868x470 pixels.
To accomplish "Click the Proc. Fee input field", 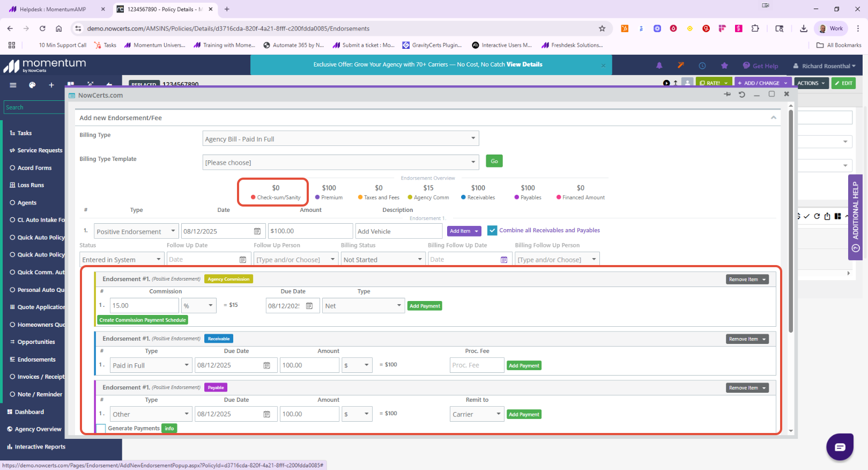I will 477,365.
